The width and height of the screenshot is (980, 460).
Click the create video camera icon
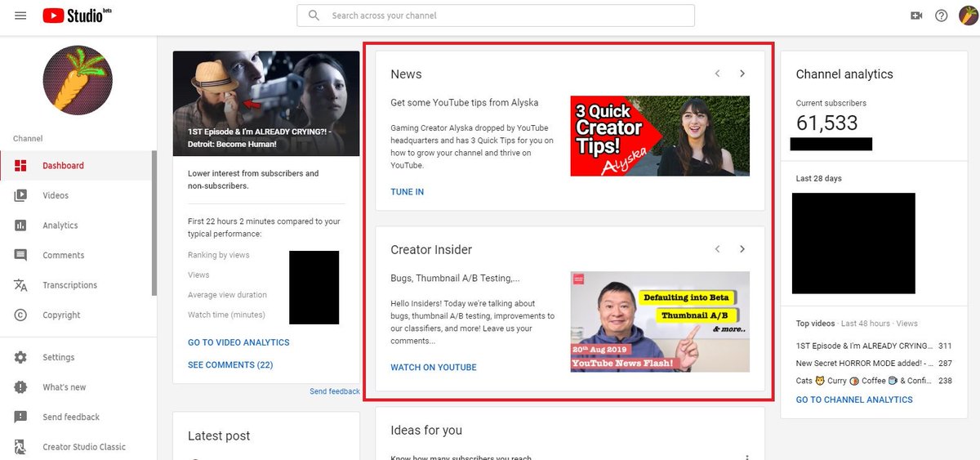coord(916,16)
